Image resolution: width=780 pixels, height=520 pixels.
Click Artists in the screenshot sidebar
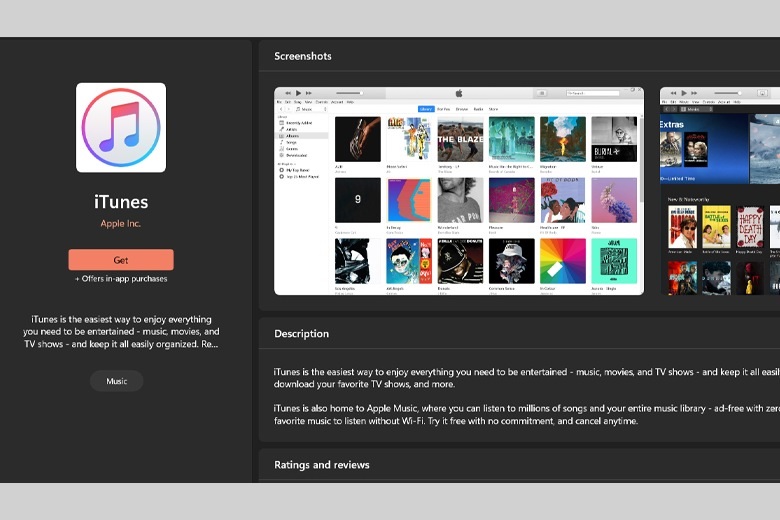click(x=292, y=129)
